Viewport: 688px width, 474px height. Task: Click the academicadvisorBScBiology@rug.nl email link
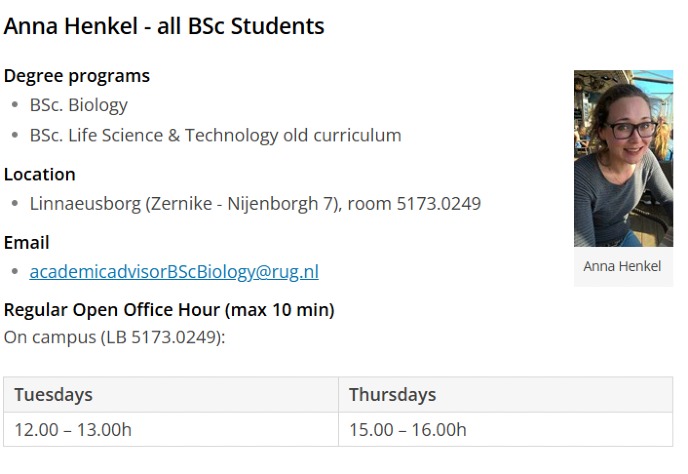[x=174, y=272]
